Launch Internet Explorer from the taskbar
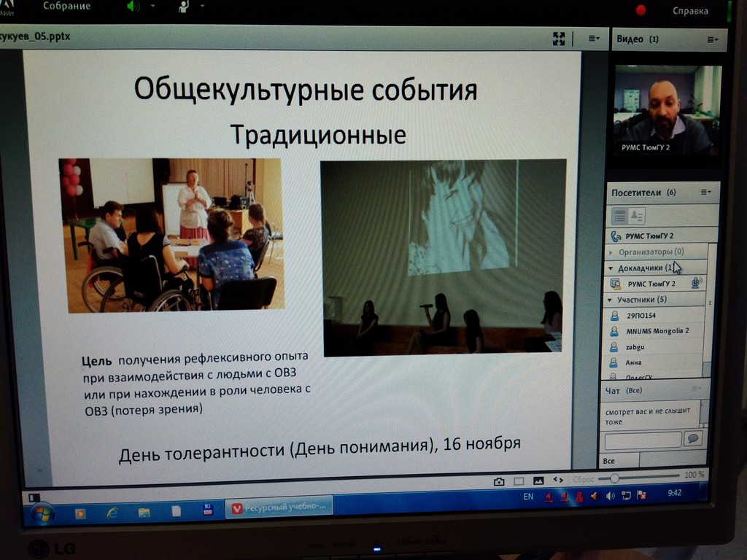The height and width of the screenshot is (560, 747). (x=112, y=513)
